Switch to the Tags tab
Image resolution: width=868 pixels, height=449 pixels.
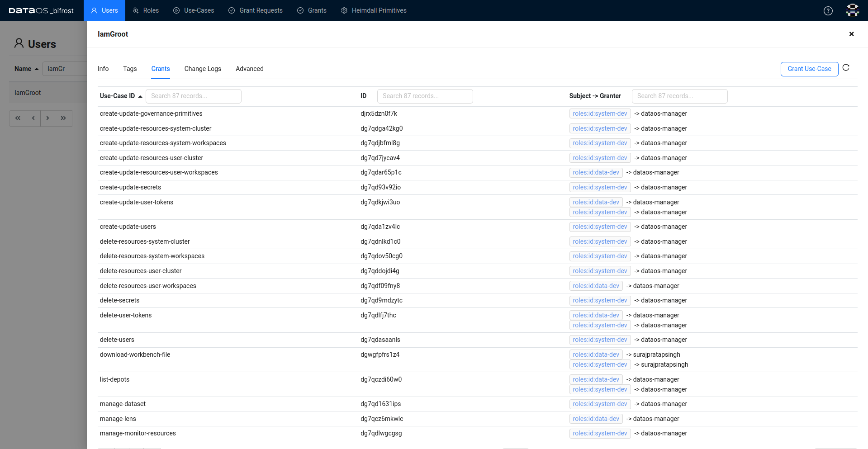pyautogui.click(x=130, y=69)
